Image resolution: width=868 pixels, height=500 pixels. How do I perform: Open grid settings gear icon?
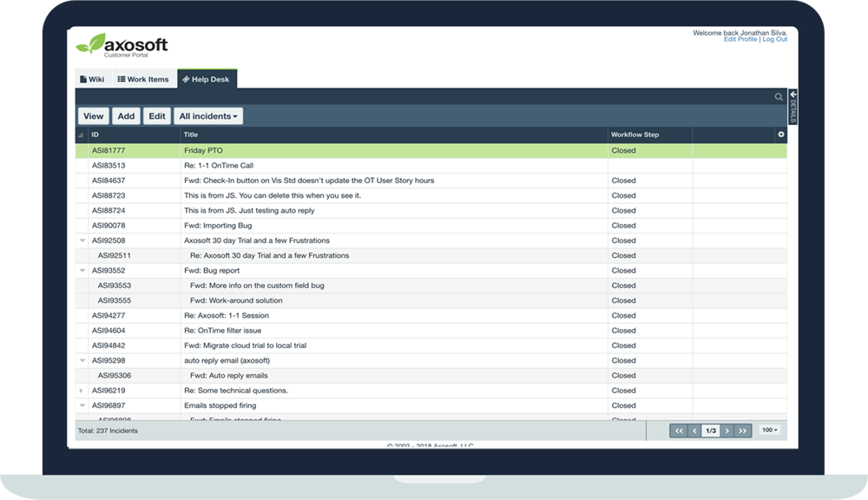pyautogui.click(x=781, y=135)
